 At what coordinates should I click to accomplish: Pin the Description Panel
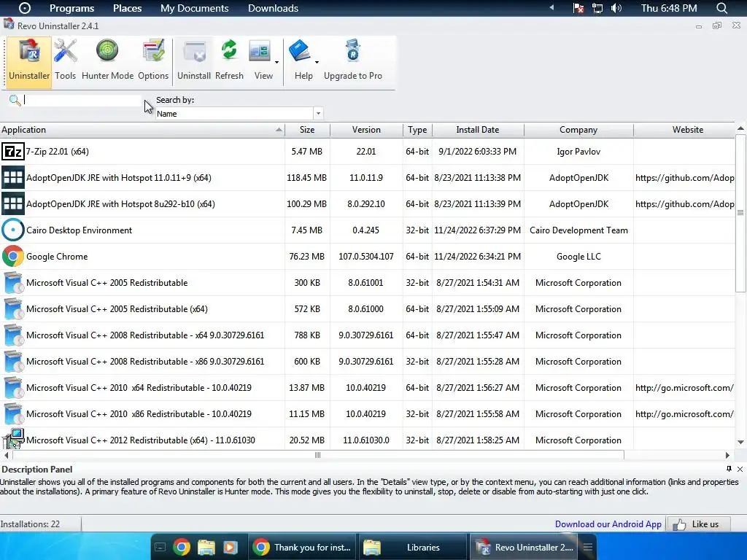click(729, 469)
